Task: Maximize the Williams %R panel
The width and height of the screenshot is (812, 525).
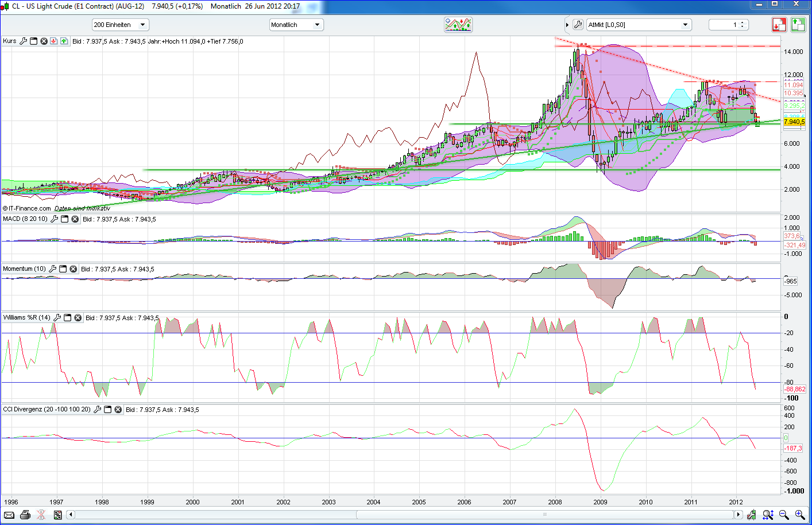Action: coord(68,318)
